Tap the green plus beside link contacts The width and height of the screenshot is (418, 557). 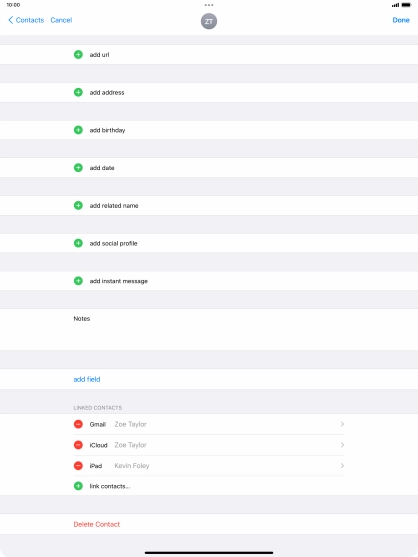(x=78, y=486)
